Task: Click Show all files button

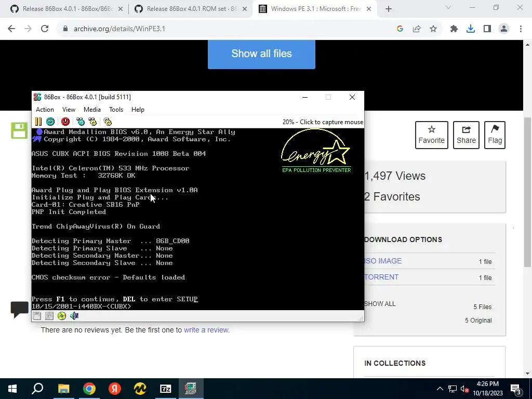Action: pyautogui.click(x=261, y=54)
